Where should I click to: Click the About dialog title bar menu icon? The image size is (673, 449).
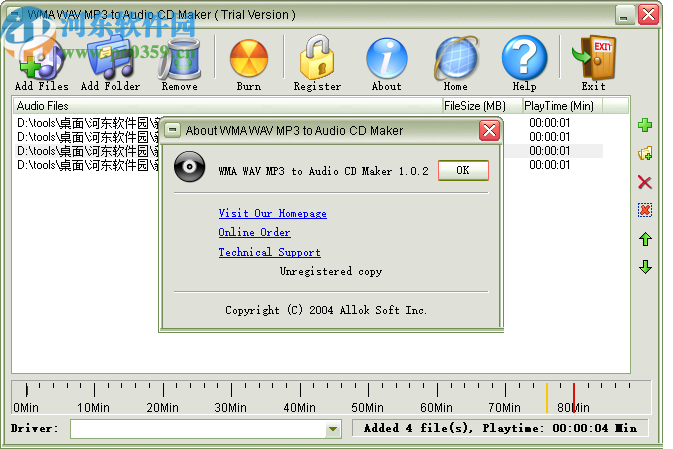173,130
